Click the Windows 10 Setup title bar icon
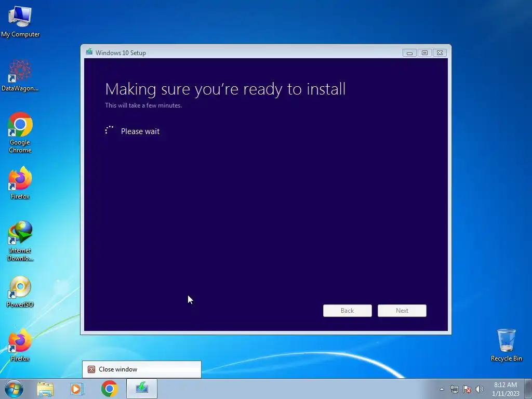This screenshot has width=532, height=399. [x=89, y=52]
